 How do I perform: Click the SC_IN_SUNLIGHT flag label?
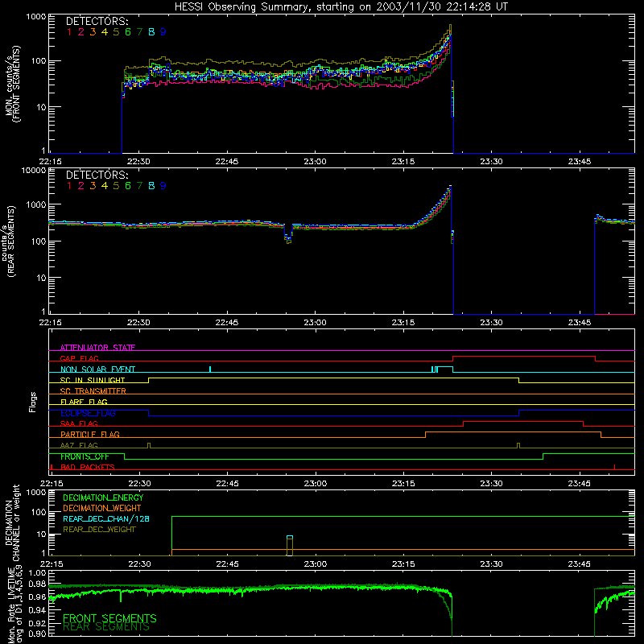click(93, 380)
